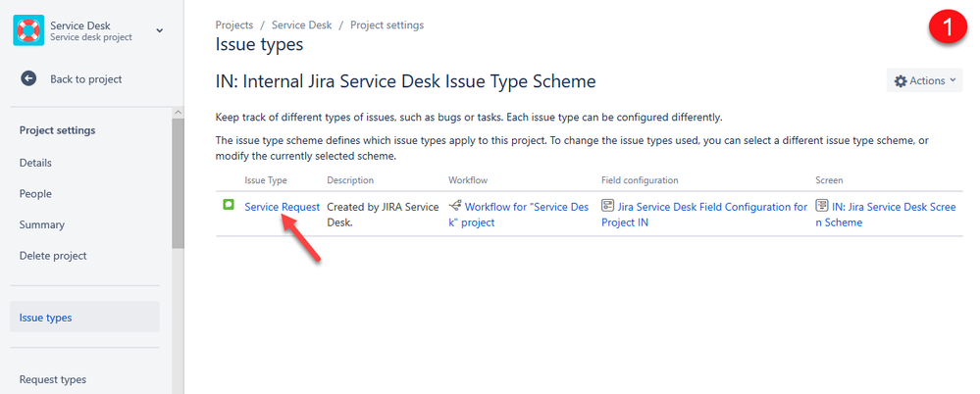Open the Actions dropdown menu

[924, 80]
